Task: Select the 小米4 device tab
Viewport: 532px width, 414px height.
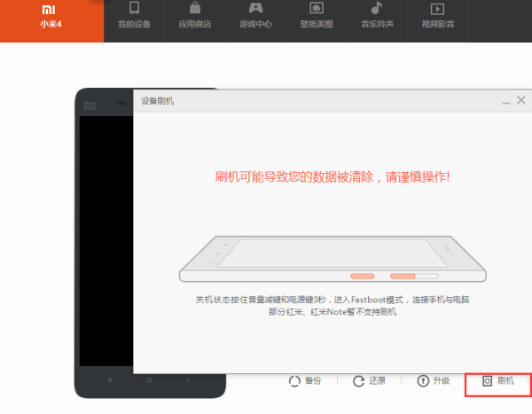Action: [51, 21]
